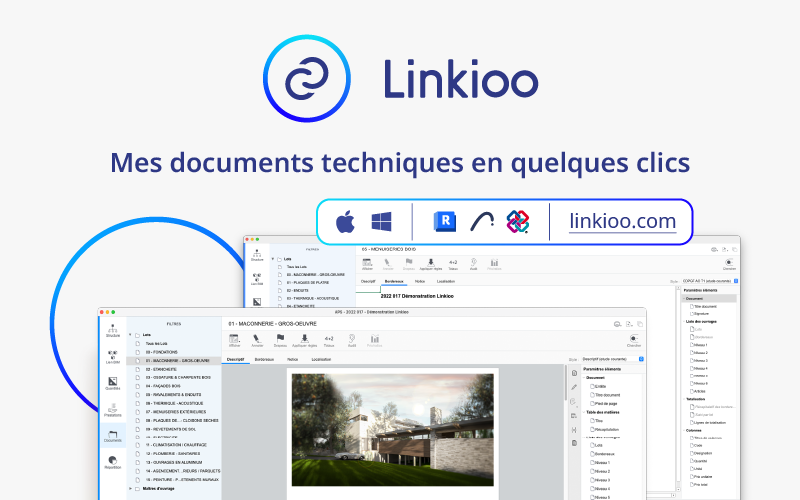This screenshot has height=500, width=800.
Task: Open the Audit tool
Action: [352, 339]
